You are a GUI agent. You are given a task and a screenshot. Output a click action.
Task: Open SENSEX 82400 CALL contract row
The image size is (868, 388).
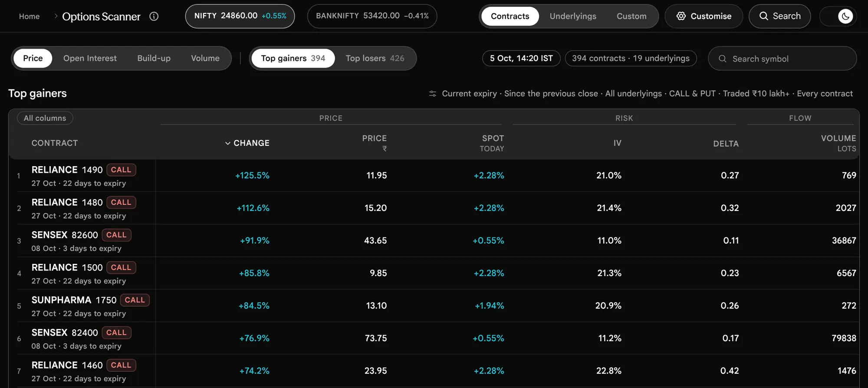pos(434,338)
